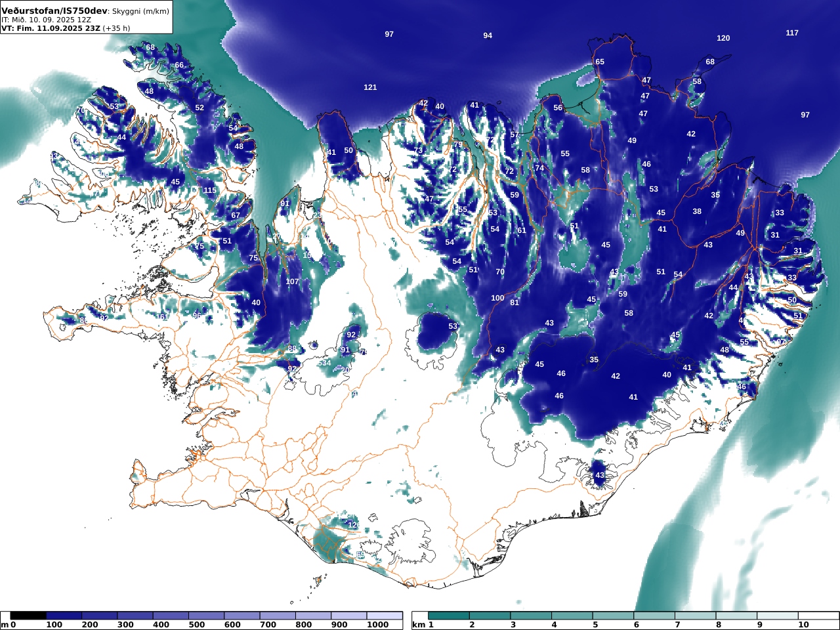
Task: Click the map value 74
Action: coord(539,168)
